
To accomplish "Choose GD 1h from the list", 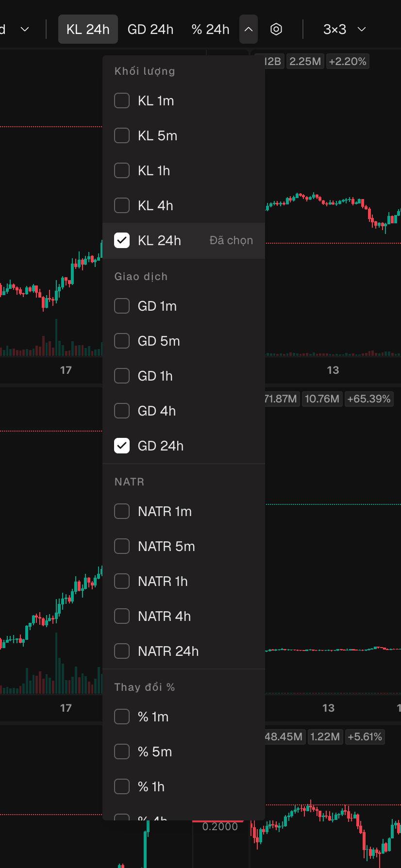I will pos(184,376).
